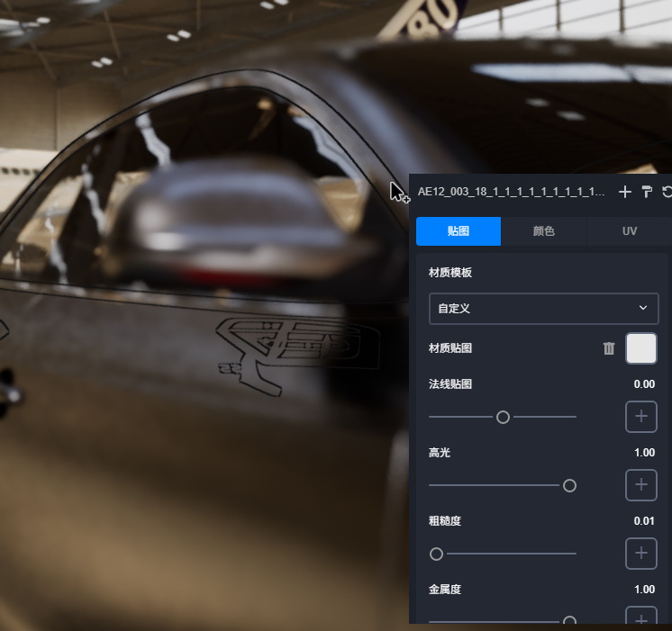The height and width of the screenshot is (631, 672).
Task: Delete the 材质贴图 texture with trash icon
Action: tap(609, 348)
